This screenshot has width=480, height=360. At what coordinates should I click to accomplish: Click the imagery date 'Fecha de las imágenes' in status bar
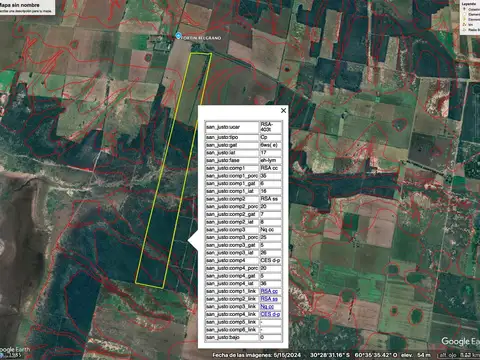[257, 355]
